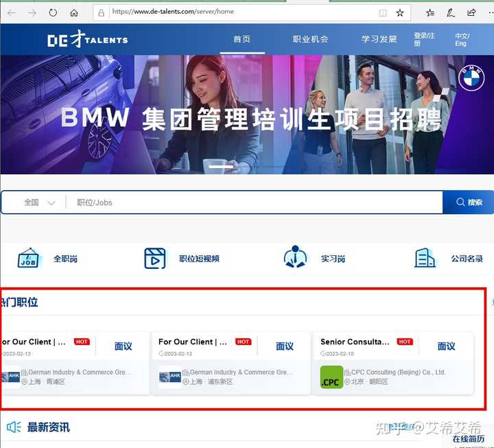Open the browser more options menu
Image resolution: width=494 pixels, height=448 pixels.
(x=491, y=13)
